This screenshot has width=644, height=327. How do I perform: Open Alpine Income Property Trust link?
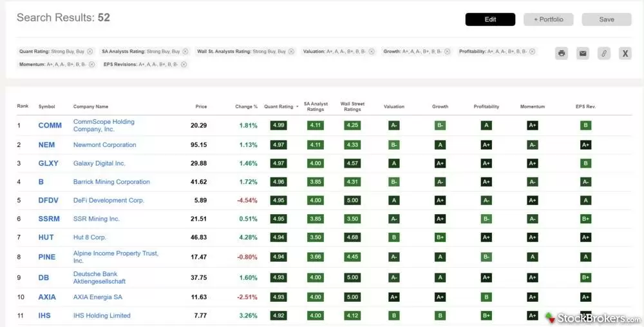tap(116, 257)
